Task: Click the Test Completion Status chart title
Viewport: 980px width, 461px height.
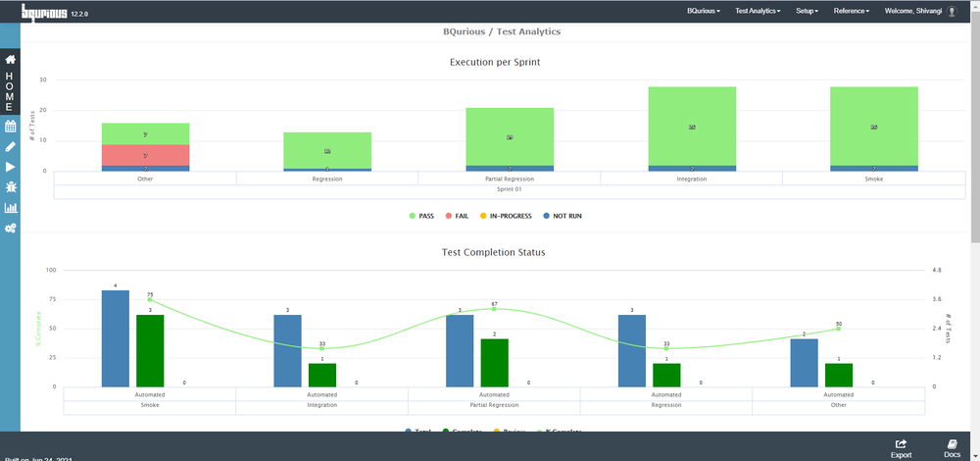Action: pos(493,253)
